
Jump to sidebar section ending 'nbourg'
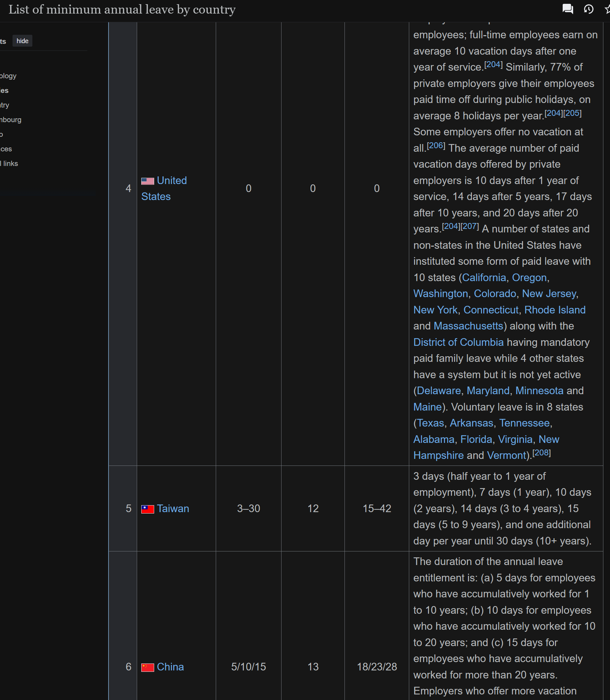(11, 120)
